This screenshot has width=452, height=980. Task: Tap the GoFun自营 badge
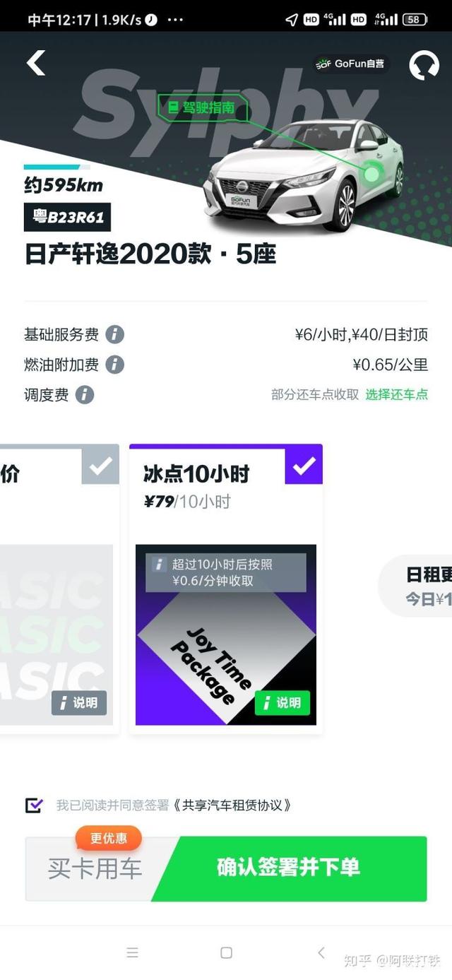click(352, 64)
